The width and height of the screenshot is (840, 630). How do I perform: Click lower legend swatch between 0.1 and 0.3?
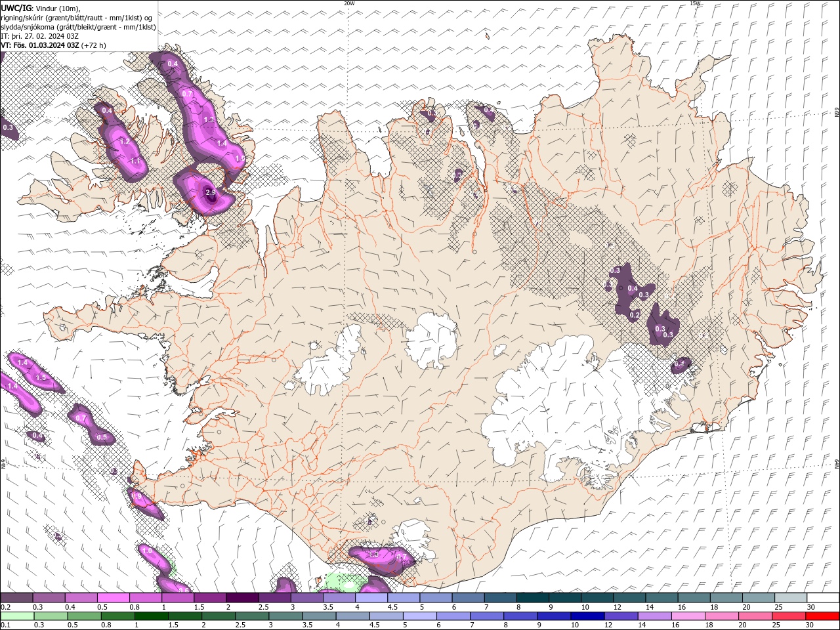(17, 616)
